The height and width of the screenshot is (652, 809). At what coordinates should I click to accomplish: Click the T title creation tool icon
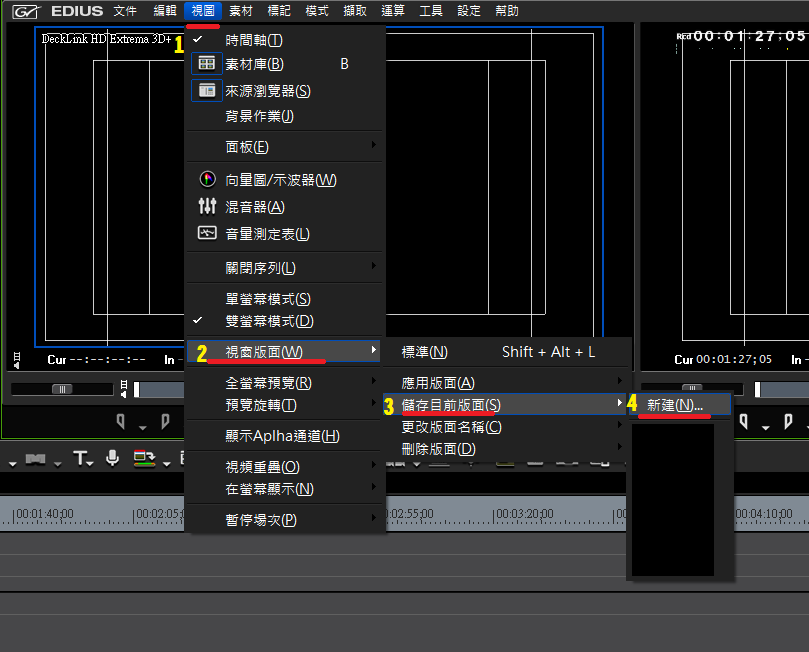coord(81,458)
